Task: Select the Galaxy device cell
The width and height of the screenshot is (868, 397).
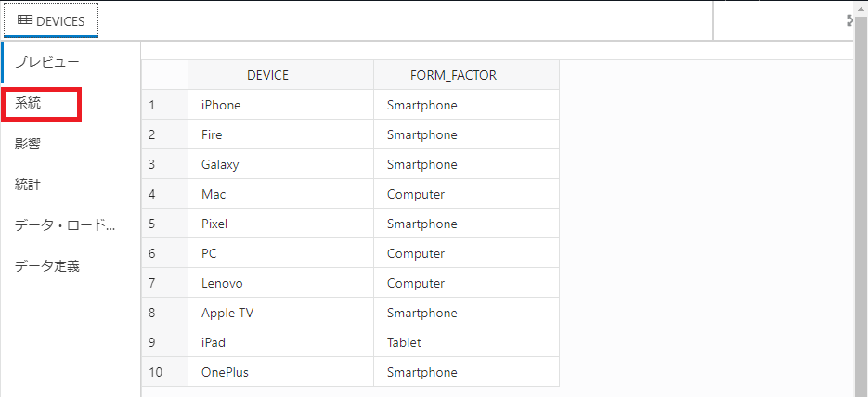Action: (220, 164)
